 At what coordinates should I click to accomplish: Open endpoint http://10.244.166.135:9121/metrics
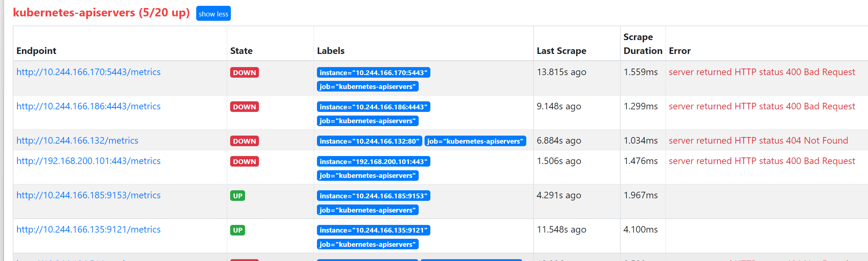pyautogui.click(x=89, y=229)
